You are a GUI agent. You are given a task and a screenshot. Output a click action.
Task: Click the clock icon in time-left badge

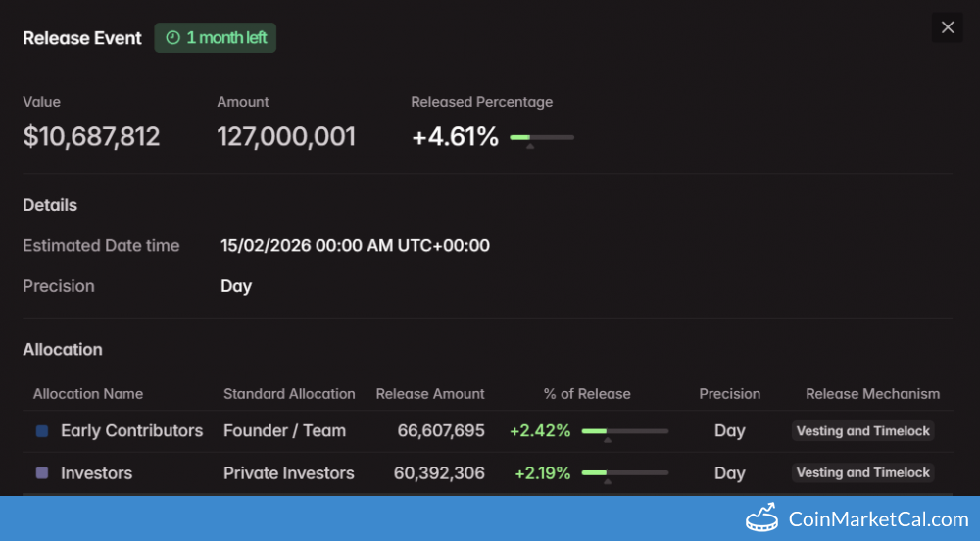pyautogui.click(x=172, y=38)
